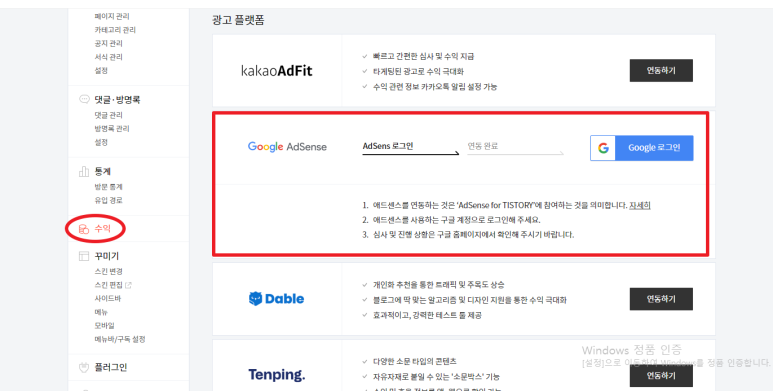
Task: Click the external-link icon beside 스킨 편집
Action: (129, 285)
